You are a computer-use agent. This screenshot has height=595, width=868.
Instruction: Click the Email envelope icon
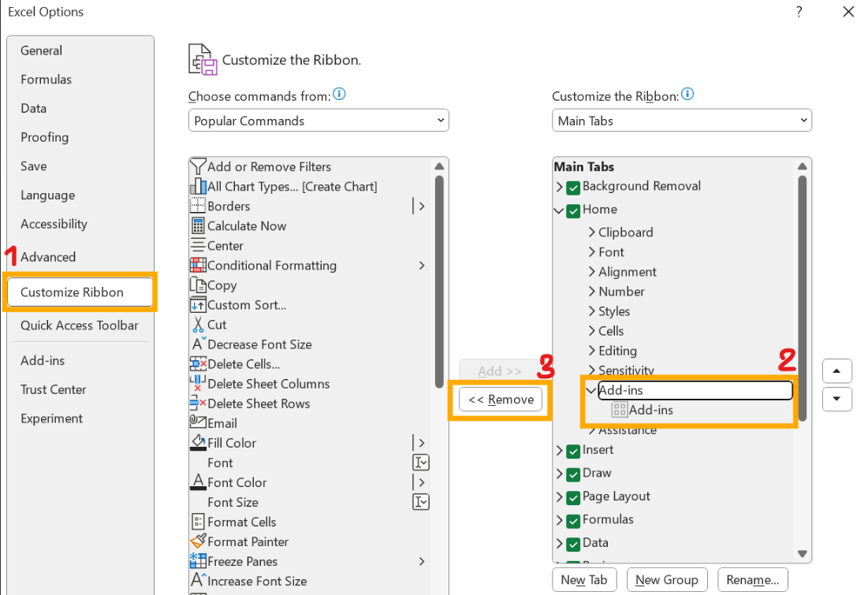coord(198,423)
